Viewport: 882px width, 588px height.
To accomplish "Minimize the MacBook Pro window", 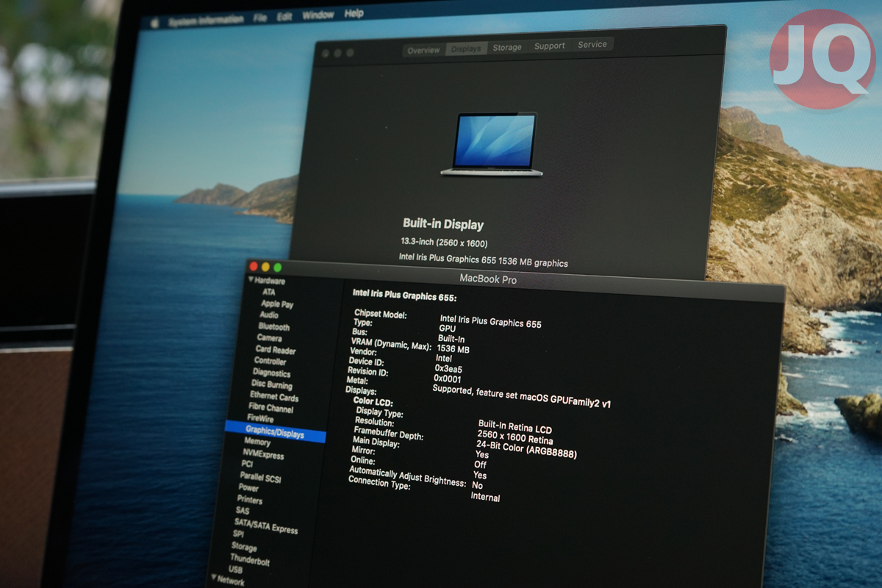I will tap(265, 267).
